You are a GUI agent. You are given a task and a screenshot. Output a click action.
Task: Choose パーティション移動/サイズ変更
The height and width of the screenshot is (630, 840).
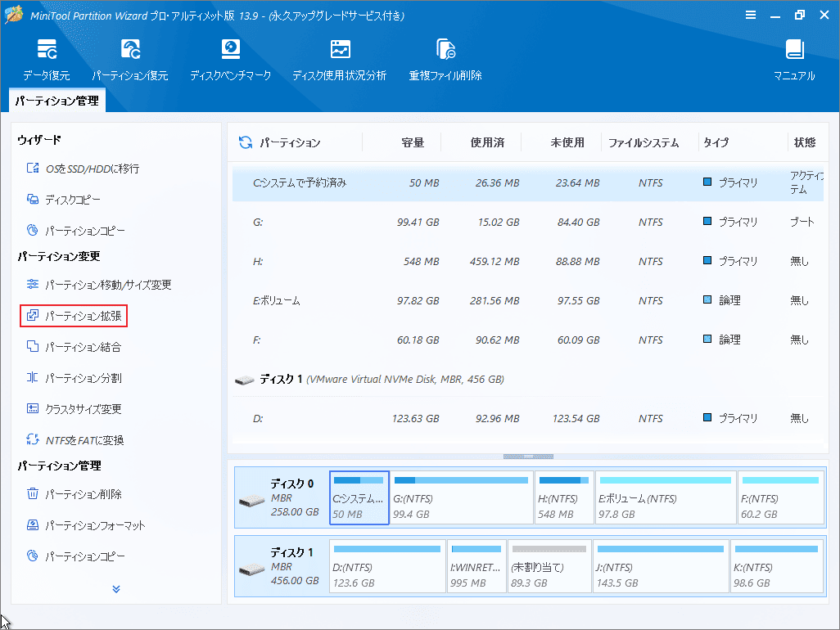(x=99, y=285)
